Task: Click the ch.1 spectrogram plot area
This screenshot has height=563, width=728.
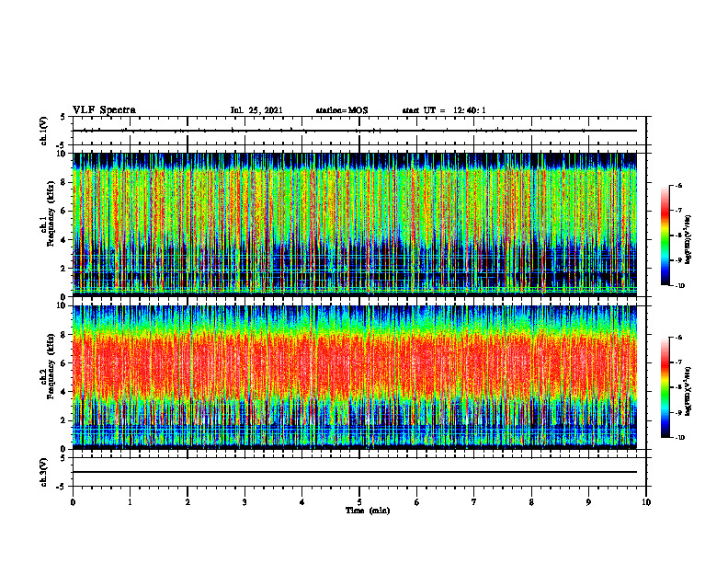Action: [x=355, y=224]
